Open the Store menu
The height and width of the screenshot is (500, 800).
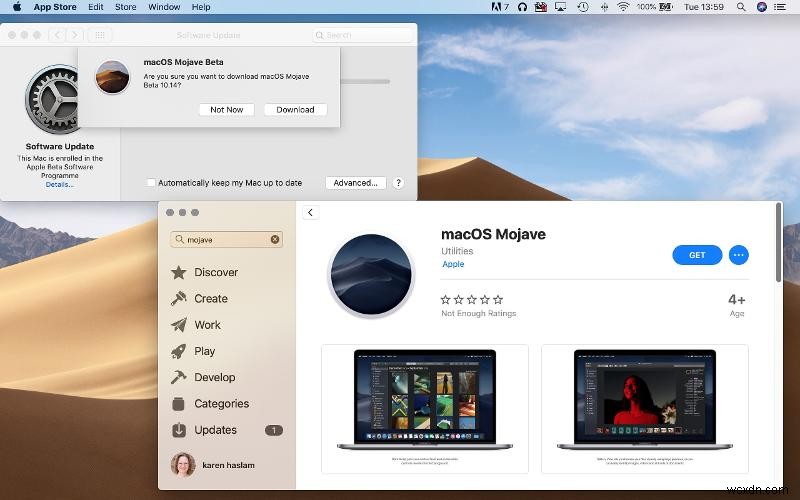pyautogui.click(x=126, y=7)
